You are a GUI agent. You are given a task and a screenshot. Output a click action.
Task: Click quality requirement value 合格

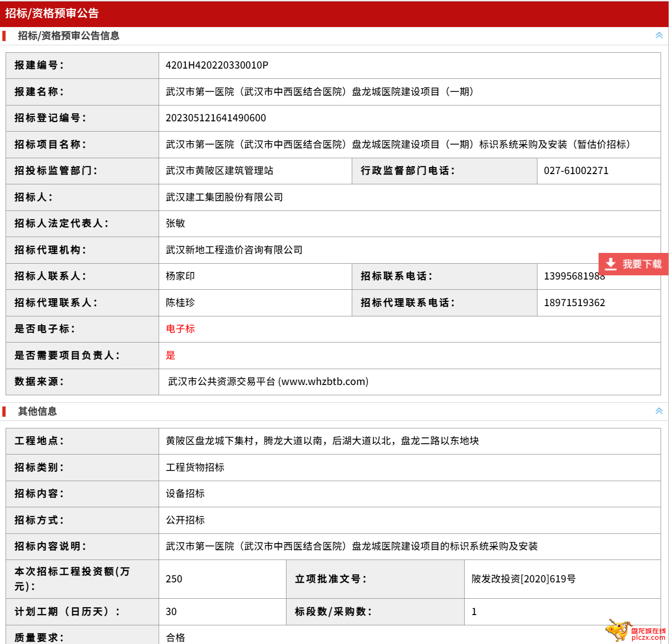pyautogui.click(x=175, y=637)
